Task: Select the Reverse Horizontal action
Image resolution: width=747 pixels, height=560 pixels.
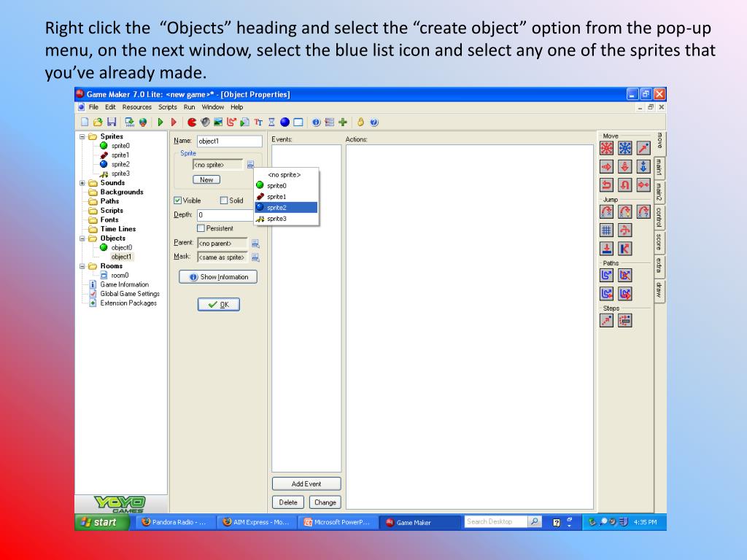Action: click(x=606, y=184)
